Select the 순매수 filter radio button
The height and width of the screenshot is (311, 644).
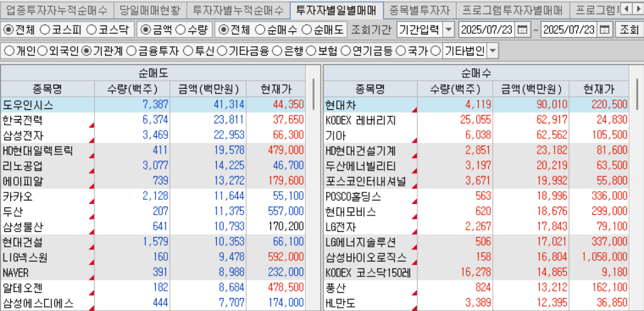[x=276, y=30]
